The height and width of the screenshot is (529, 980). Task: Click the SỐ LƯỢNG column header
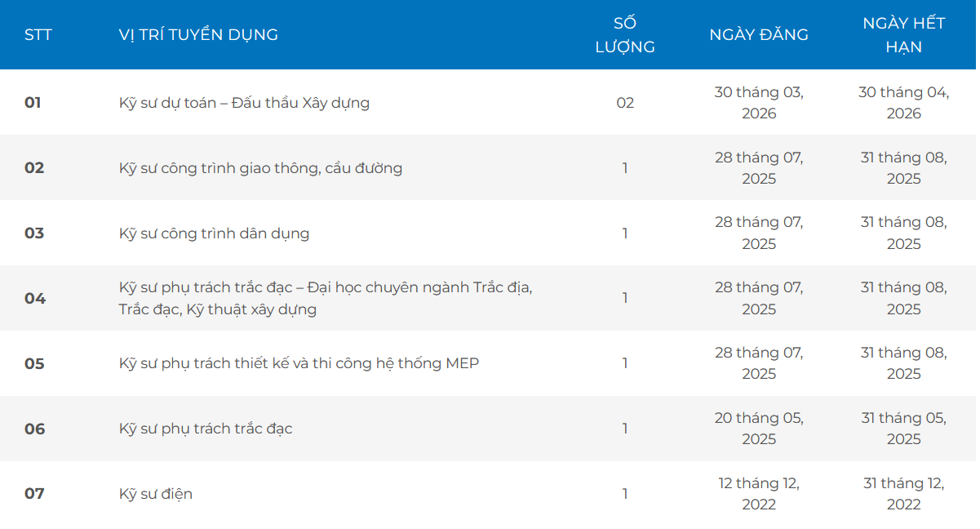[625, 35]
